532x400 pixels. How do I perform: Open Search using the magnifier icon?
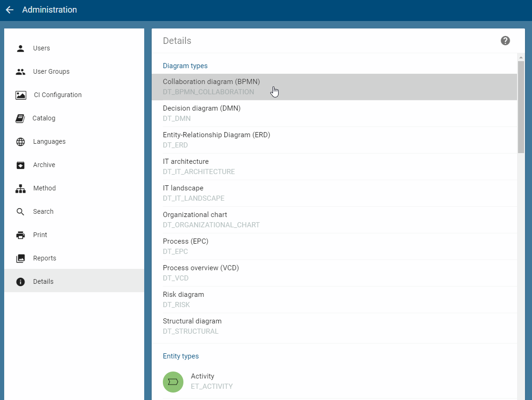click(x=21, y=211)
